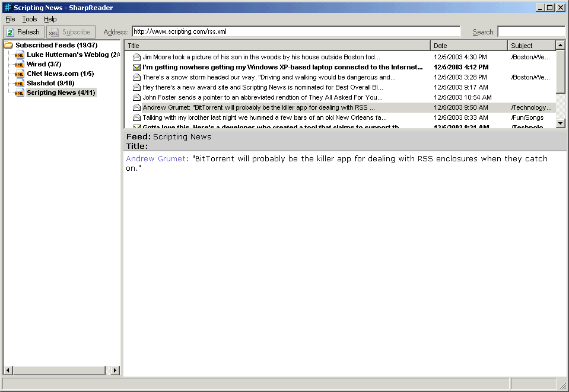The image size is (569, 392).
Task: Click unread envelope icon of Windows XP laptop item
Action: tap(137, 67)
